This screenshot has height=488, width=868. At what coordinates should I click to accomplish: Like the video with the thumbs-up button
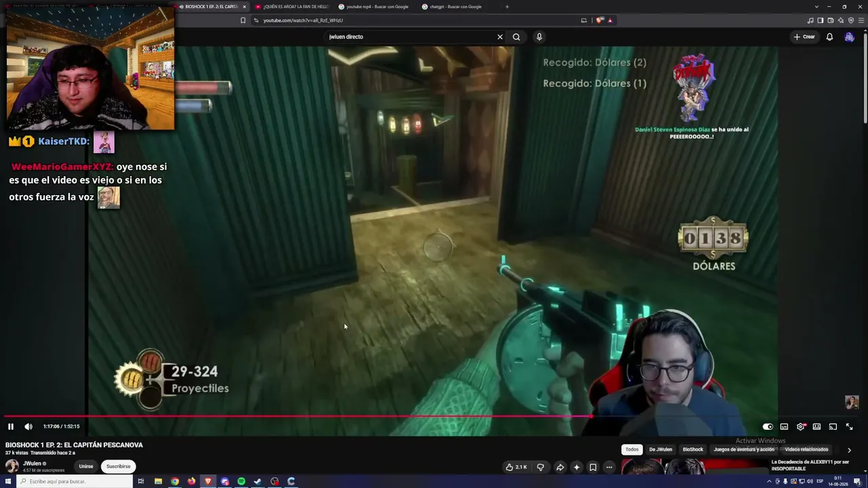(x=516, y=467)
